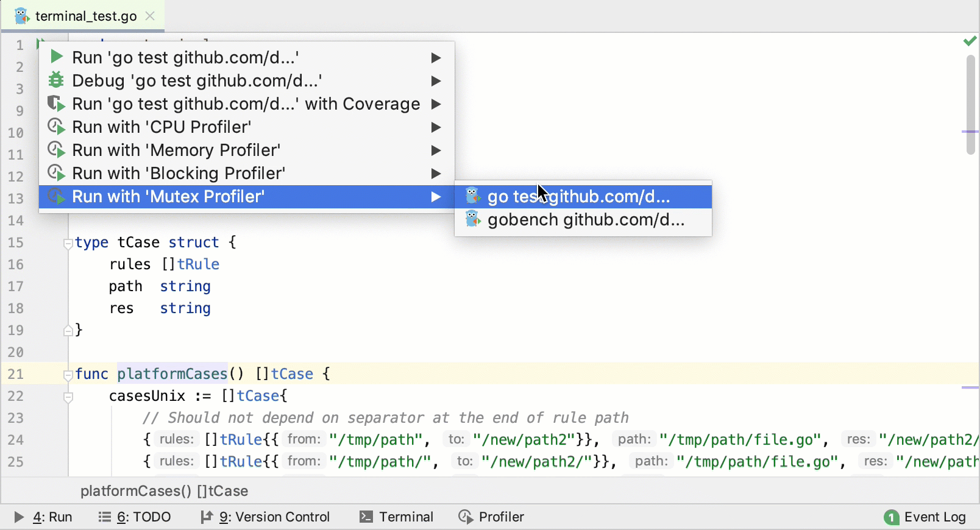
Task: Click the green Debug bug icon
Action: tap(56, 80)
